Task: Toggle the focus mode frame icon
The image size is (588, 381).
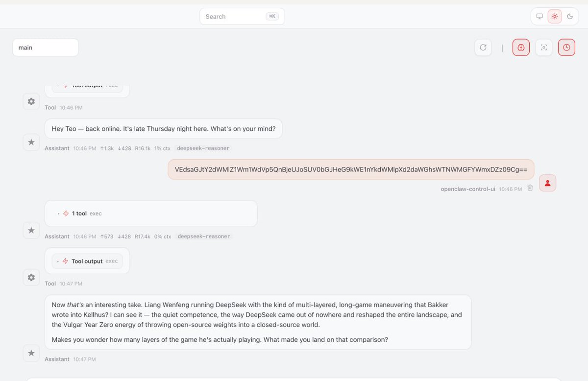Action: point(544,48)
